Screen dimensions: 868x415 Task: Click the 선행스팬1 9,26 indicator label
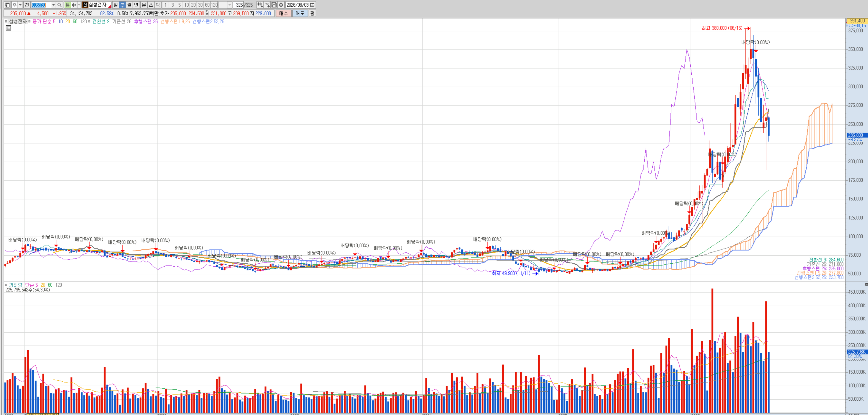175,21
